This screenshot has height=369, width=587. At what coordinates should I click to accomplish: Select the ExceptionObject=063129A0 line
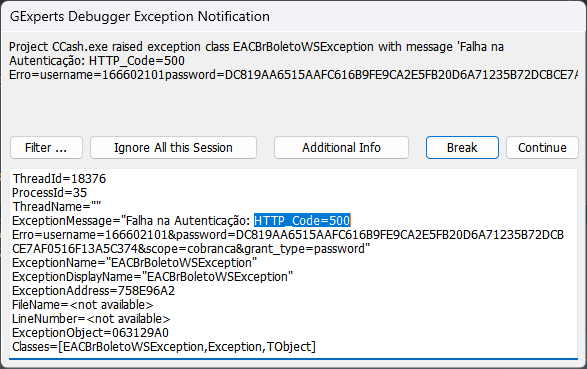tap(90, 333)
